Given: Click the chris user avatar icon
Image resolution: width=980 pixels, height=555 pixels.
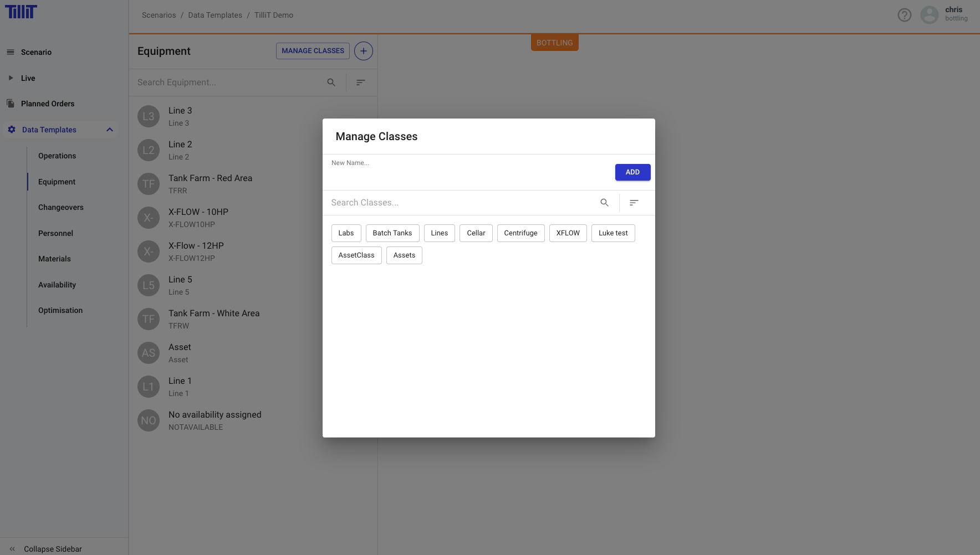Looking at the screenshot, I should click(x=929, y=15).
